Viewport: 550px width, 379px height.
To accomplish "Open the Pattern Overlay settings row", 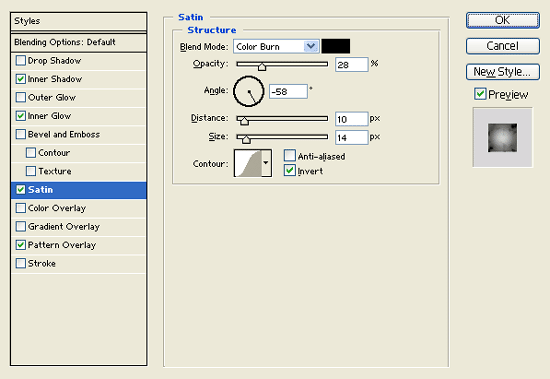I will pos(79,245).
